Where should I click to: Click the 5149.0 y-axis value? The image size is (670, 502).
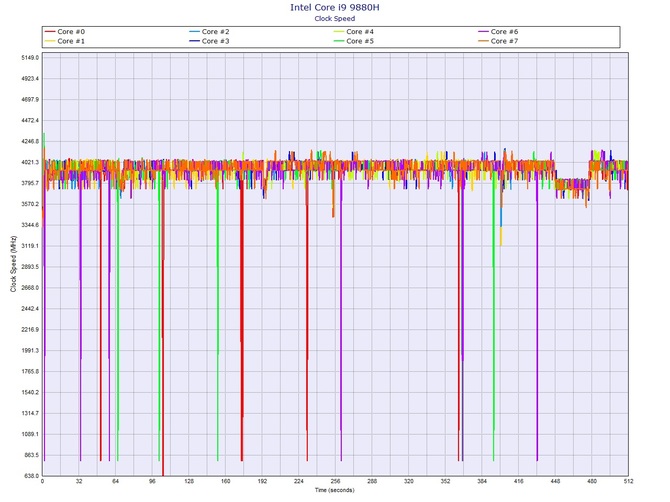(30, 58)
